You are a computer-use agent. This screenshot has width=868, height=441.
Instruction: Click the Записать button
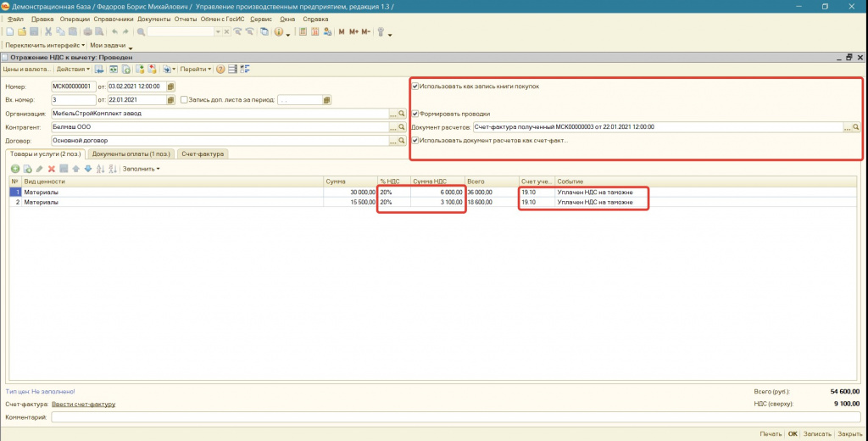pos(817,434)
